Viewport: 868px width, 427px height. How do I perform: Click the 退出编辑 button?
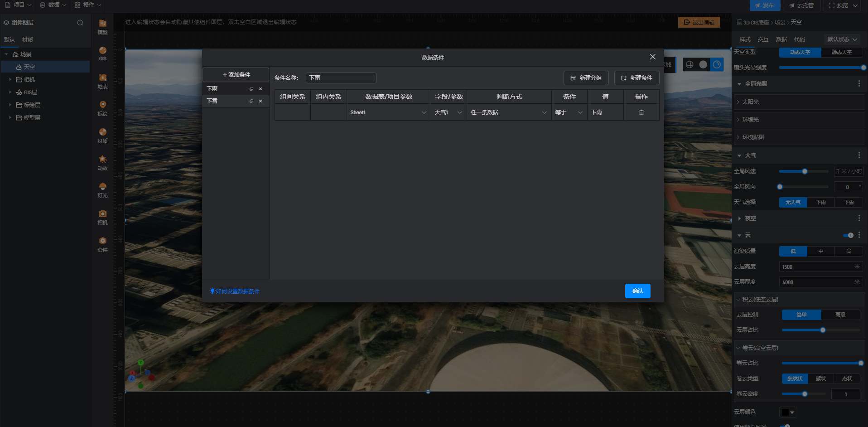pyautogui.click(x=699, y=22)
